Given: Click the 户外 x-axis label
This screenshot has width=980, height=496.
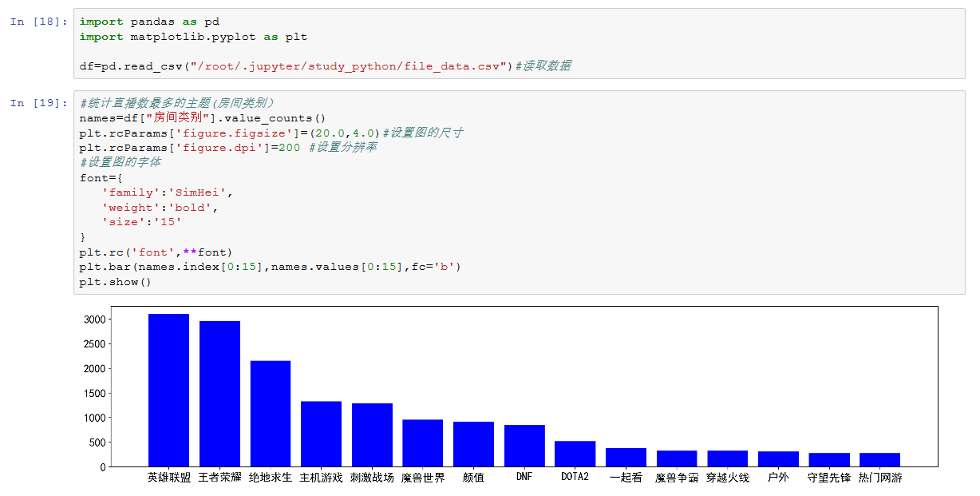Looking at the screenshot, I should click(x=778, y=478).
